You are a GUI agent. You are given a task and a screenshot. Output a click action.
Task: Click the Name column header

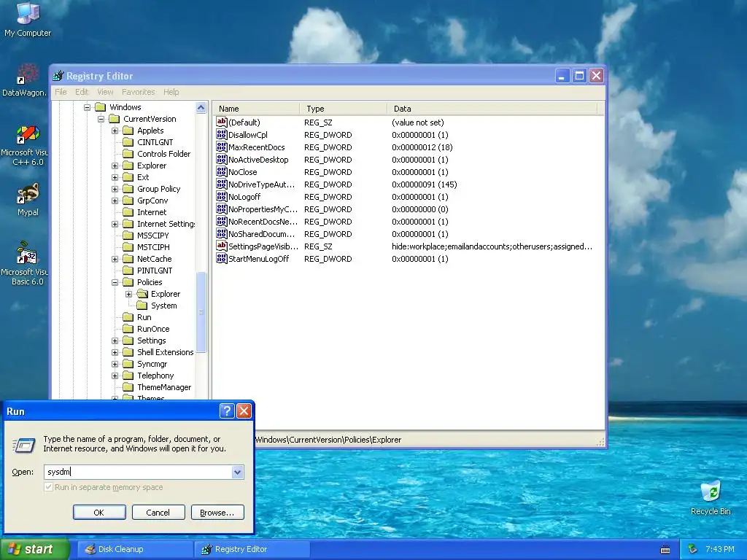[x=256, y=109]
